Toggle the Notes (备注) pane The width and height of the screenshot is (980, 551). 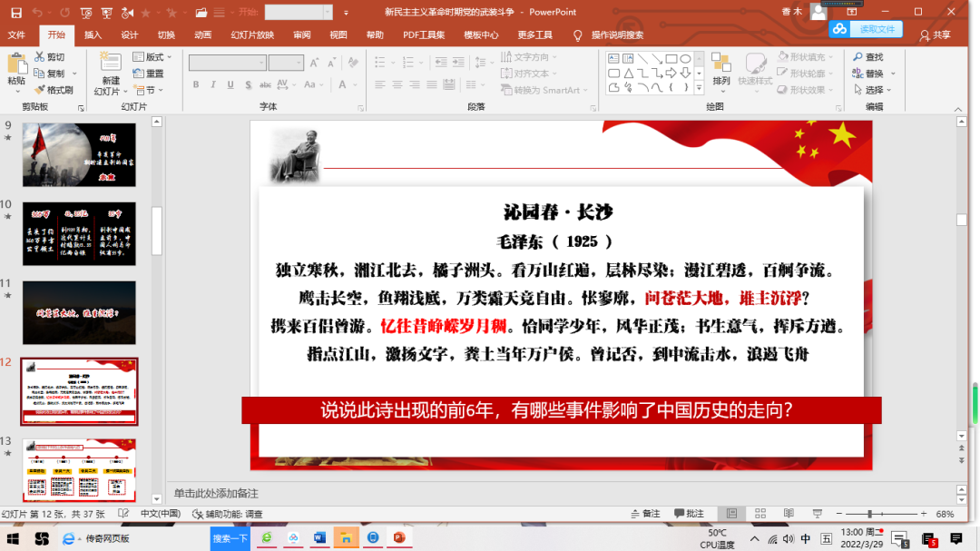click(646, 514)
